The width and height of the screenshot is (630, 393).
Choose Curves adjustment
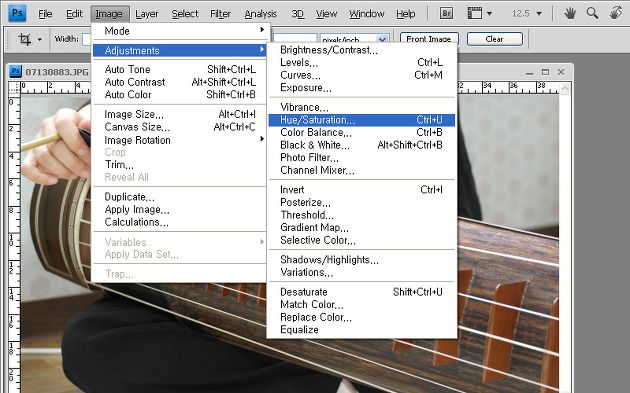[x=362, y=75]
